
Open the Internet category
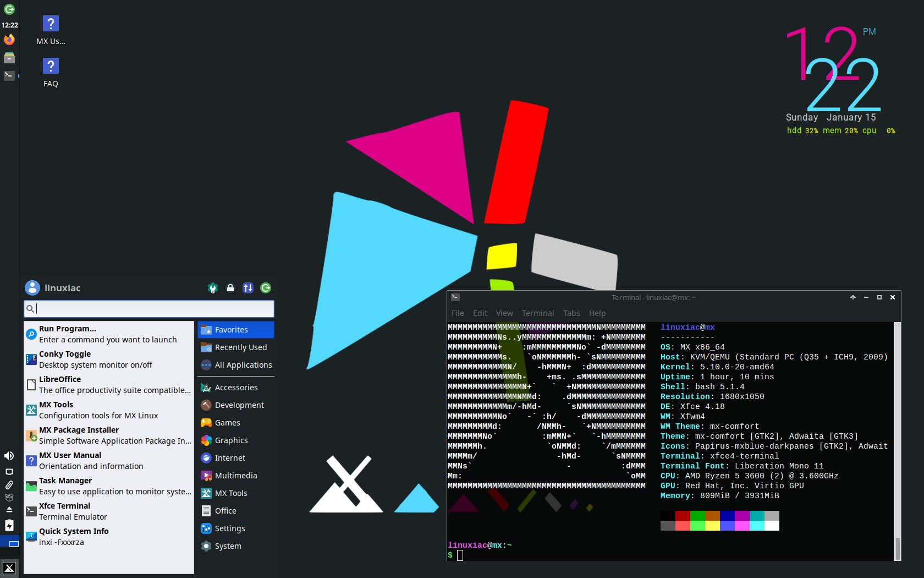point(236,458)
